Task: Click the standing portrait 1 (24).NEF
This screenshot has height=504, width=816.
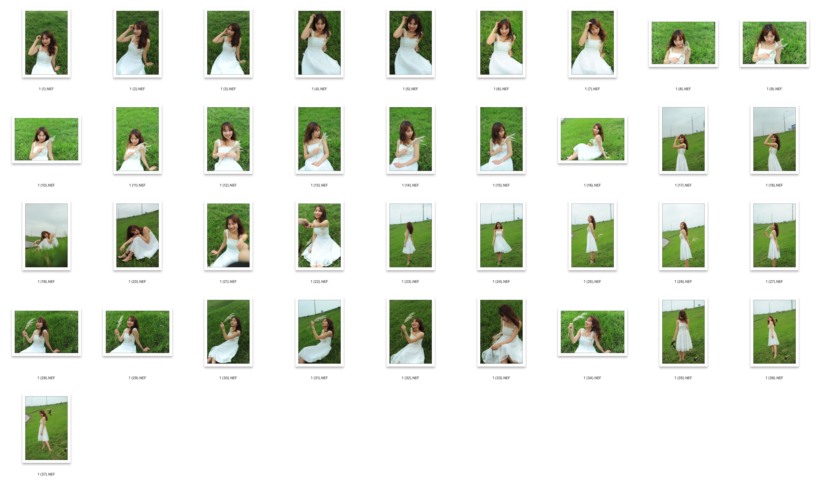Action: tap(501, 235)
